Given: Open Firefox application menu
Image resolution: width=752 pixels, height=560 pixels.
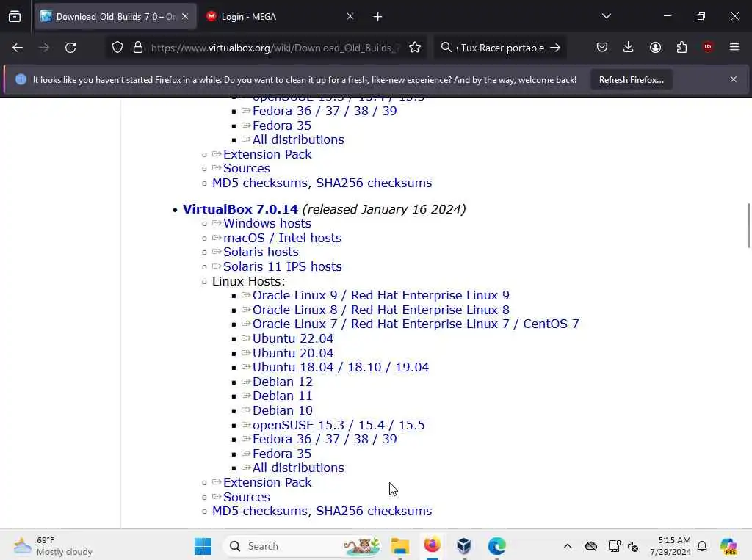Looking at the screenshot, I should [x=734, y=47].
